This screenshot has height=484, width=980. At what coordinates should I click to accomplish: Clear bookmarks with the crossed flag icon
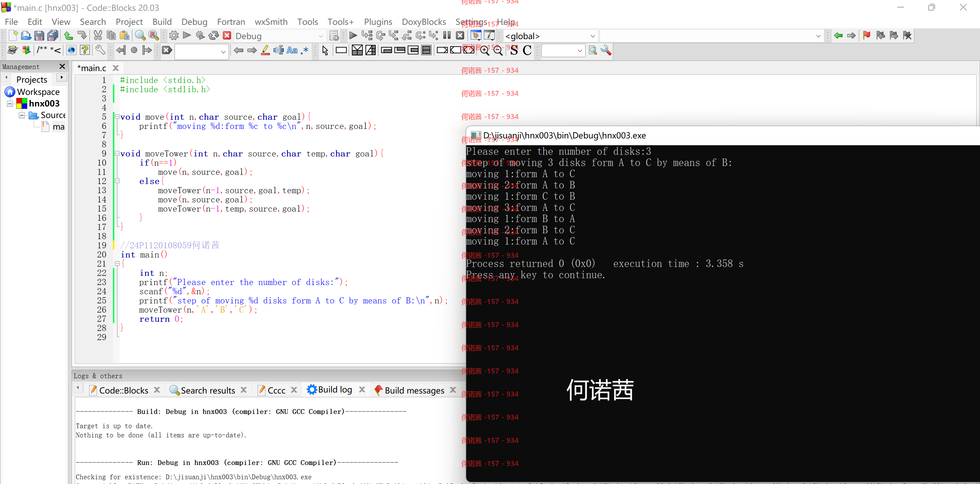[907, 36]
